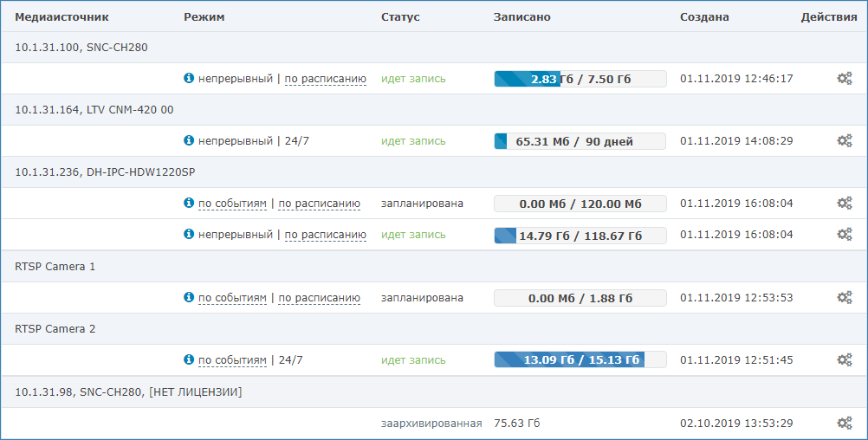Click info icon in RTSP Camera 1 row
The image size is (868, 440).
coord(189,298)
